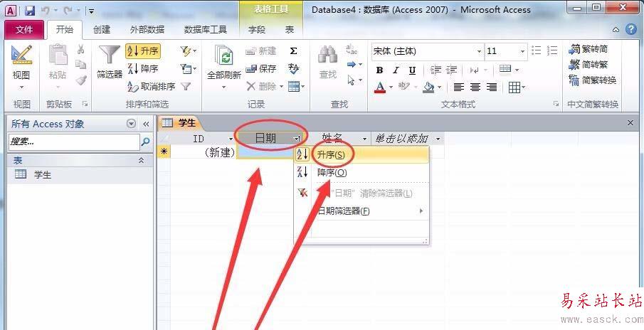Open the more records table dropdown
Screen dimensions: 644x330
296,86
